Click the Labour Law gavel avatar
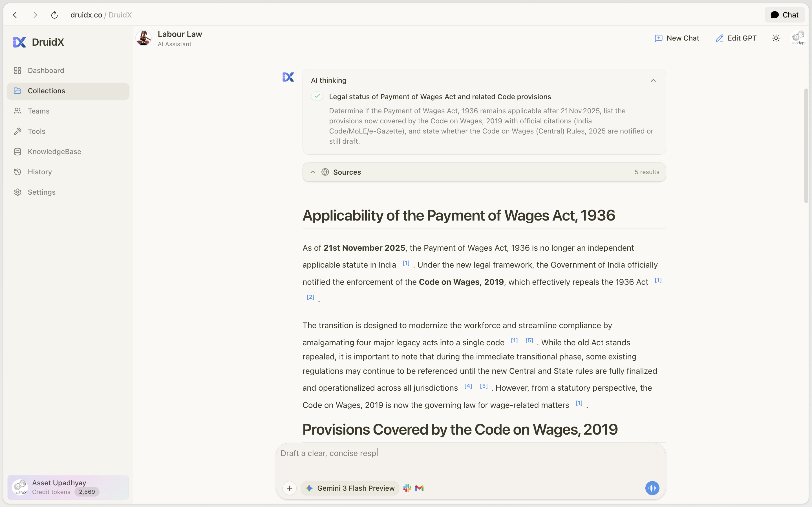This screenshot has height=507, width=812. tap(144, 38)
